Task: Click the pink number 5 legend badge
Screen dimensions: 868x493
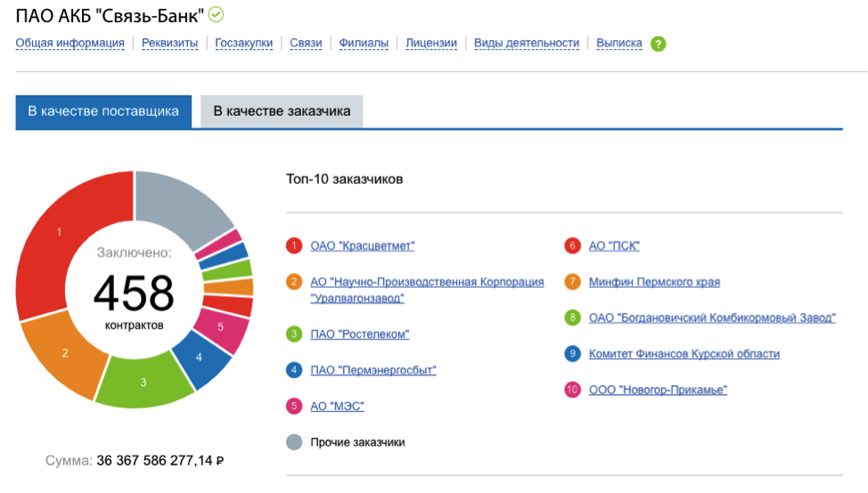Action: tap(294, 406)
